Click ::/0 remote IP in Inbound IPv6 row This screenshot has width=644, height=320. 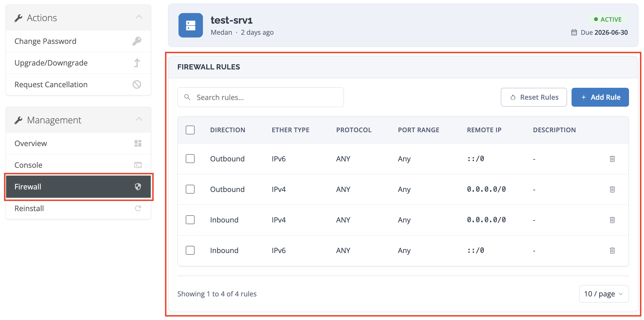point(476,251)
